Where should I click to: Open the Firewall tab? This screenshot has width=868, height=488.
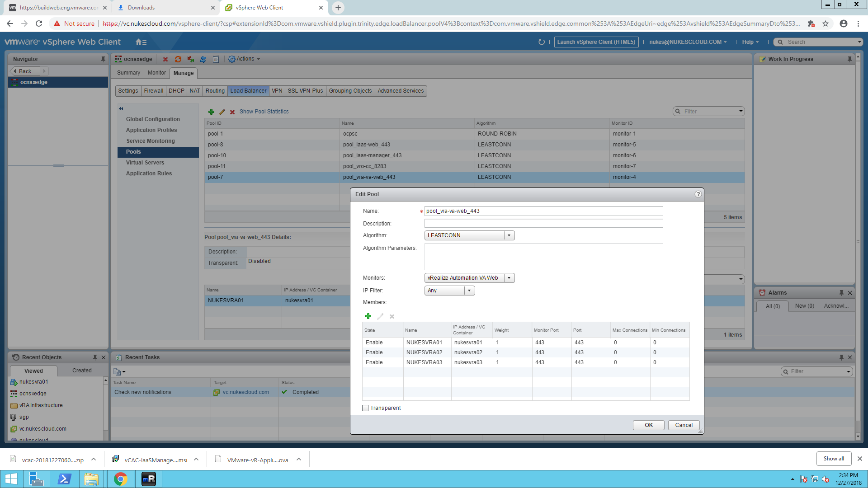pos(153,91)
